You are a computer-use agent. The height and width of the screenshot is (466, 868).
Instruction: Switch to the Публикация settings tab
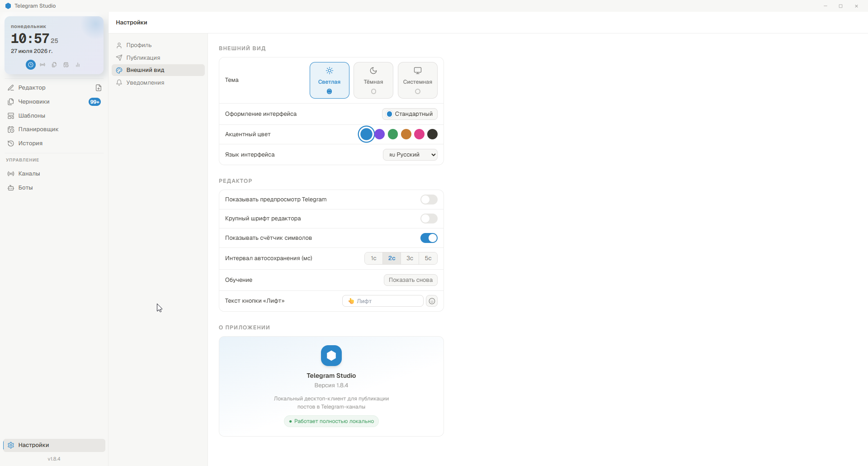[x=158, y=58]
